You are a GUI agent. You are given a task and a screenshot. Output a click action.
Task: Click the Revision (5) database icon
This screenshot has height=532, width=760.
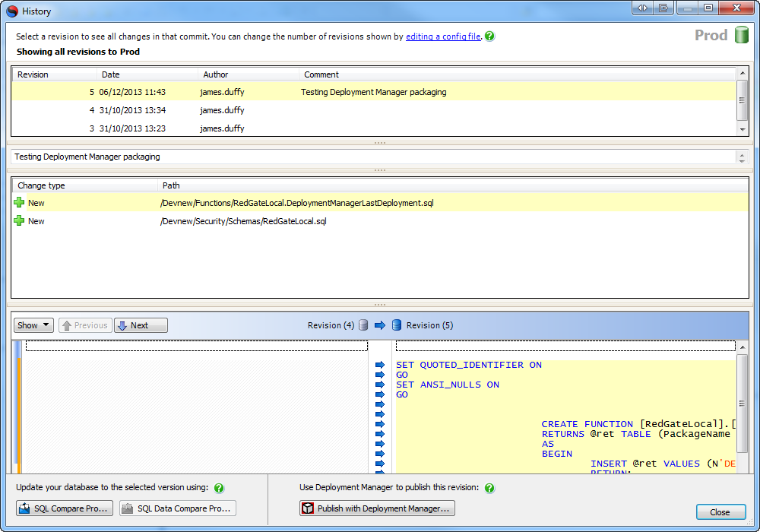pyautogui.click(x=396, y=325)
